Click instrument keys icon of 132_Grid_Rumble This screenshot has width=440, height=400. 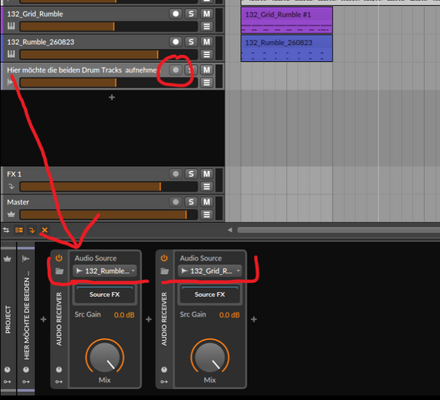pos(11,26)
